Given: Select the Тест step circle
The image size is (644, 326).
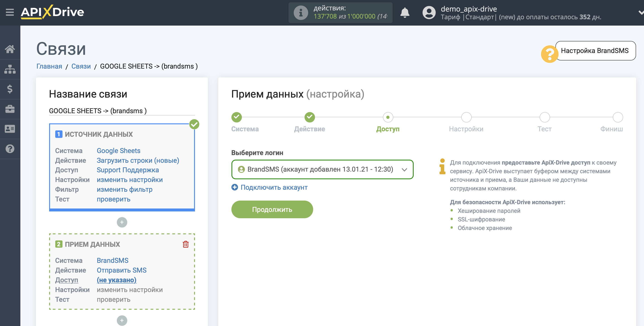Looking at the screenshot, I should click(x=545, y=117).
